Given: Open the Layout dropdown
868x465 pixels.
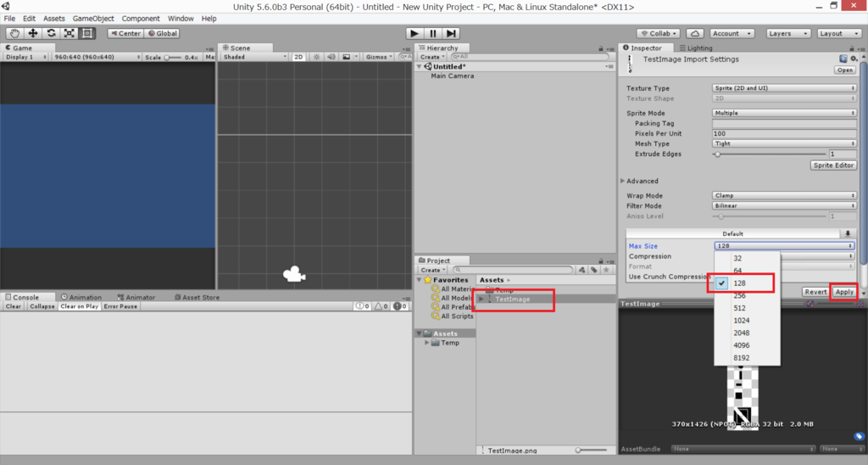Looking at the screenshot, I should click(838, 33).
